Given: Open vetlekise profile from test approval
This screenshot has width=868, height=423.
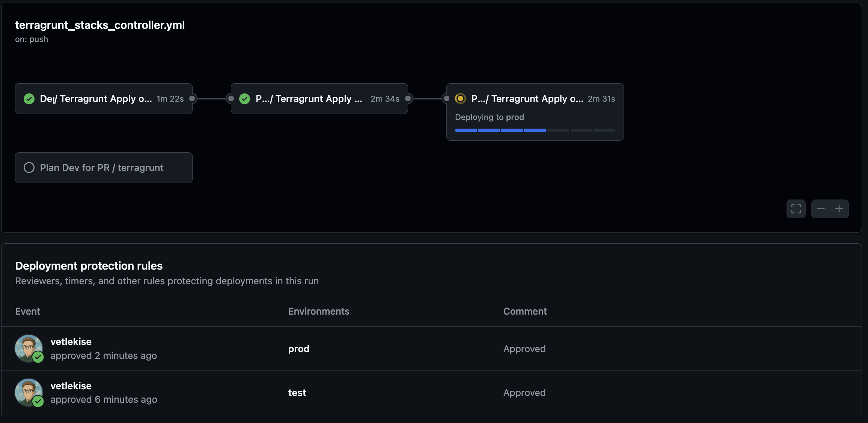Looking at the screenshot, I should pos(71,386).
